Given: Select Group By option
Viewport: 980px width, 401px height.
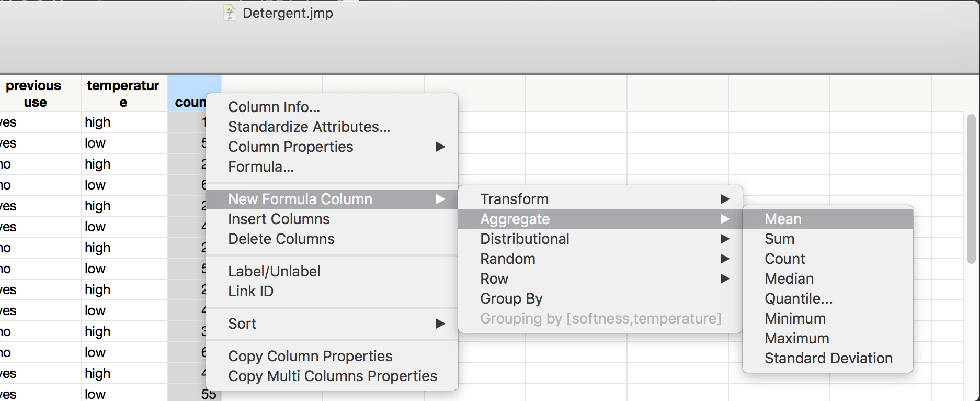Looking at the screenshot, I should click(511, 298).
